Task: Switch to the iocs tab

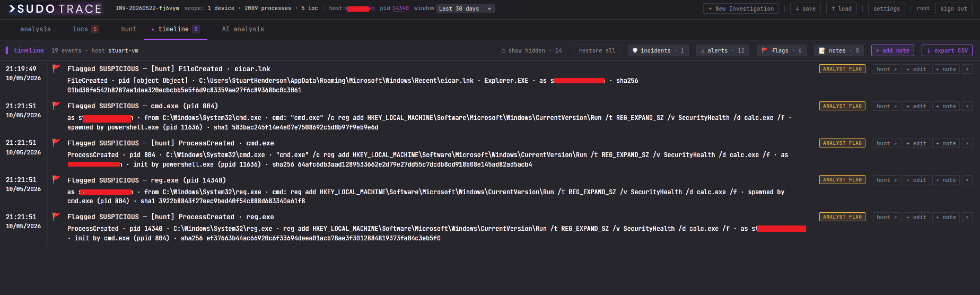Action: (x=85, y=29)
